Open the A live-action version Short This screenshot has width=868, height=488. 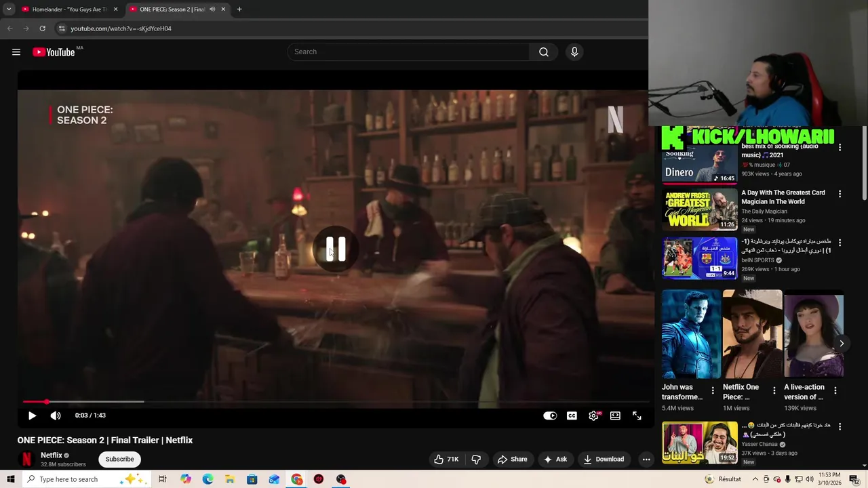pos(814,334)
